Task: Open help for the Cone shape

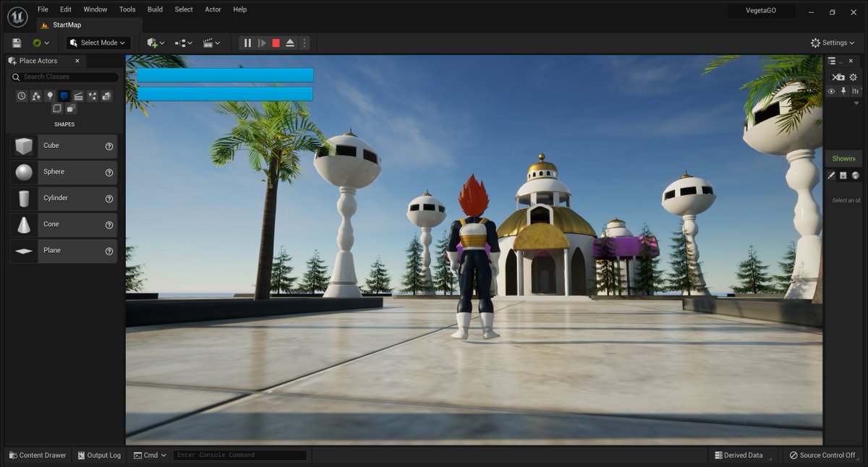Action: click(109, 225)
